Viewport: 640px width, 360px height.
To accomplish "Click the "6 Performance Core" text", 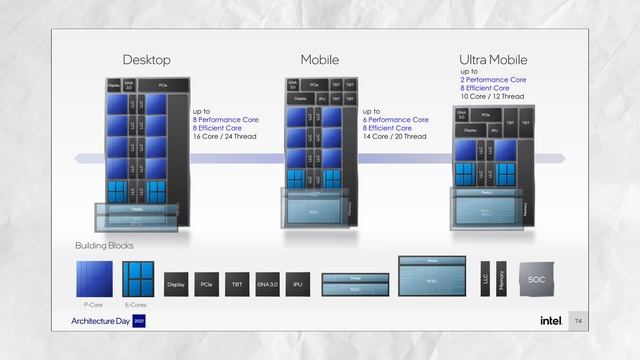I will (x=396, y=120).
